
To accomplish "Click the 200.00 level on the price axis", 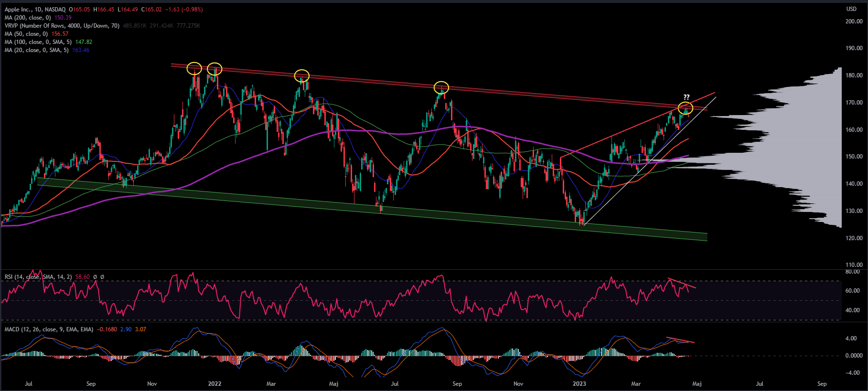I will pos(854,21).
